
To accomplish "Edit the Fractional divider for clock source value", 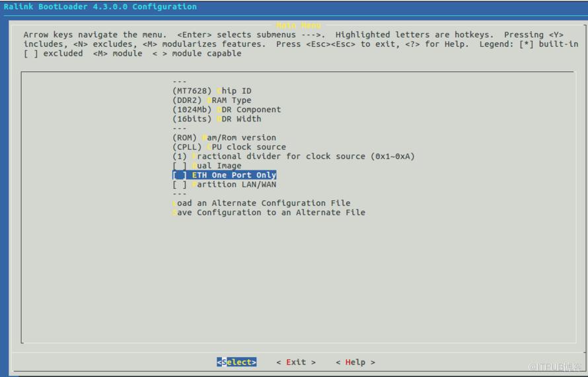I will (293, 156).
